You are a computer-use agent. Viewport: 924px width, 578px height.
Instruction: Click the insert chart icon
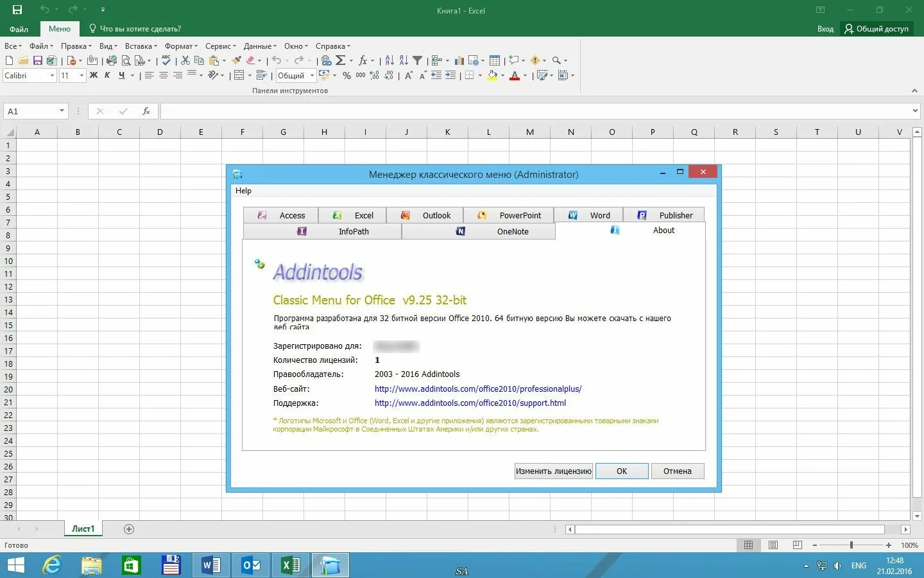click(x=459, y=60)
